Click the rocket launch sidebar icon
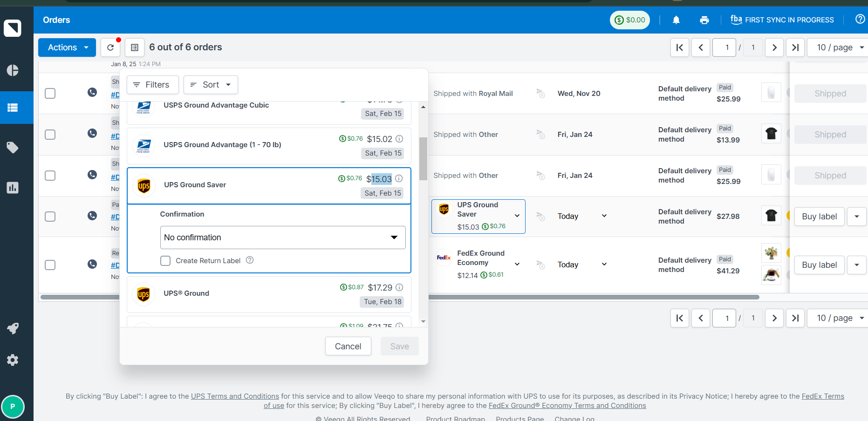Screen dimensions: 868x421 [13, 328]
